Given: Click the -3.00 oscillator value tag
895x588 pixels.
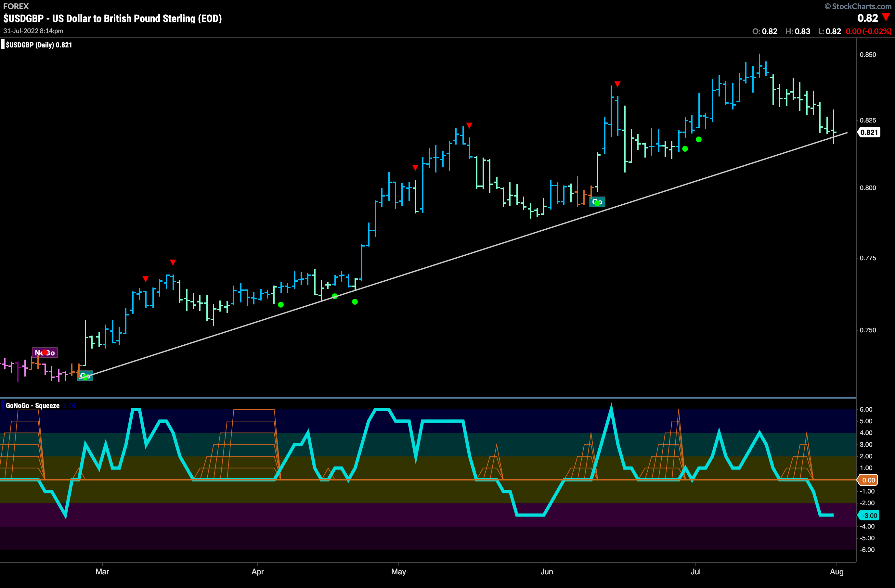Looking at the screenshot, I should tap(868, 516).
